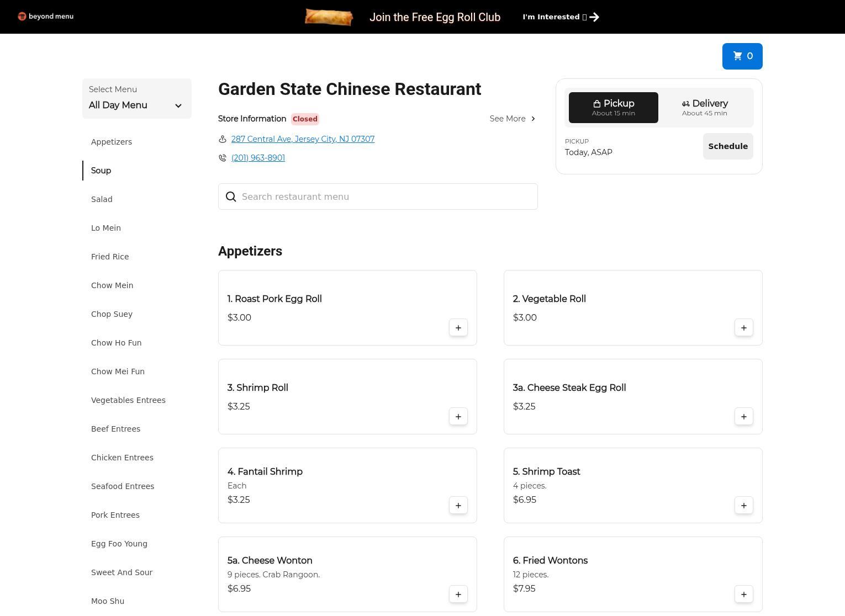Viewport: 845px width, 616px height.
Task: Open the All Day Menu dropdown
Action: point(136,99)
